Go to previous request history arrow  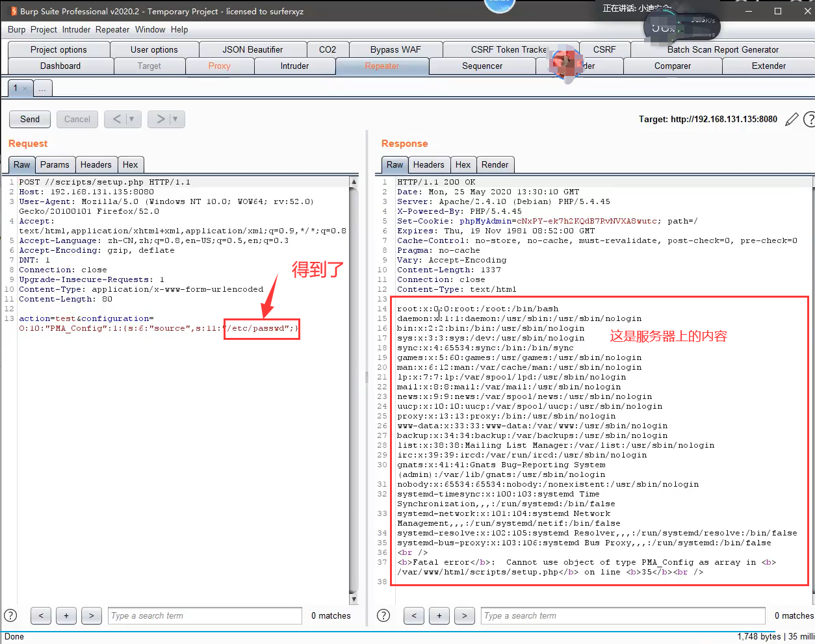pos(116,119)
